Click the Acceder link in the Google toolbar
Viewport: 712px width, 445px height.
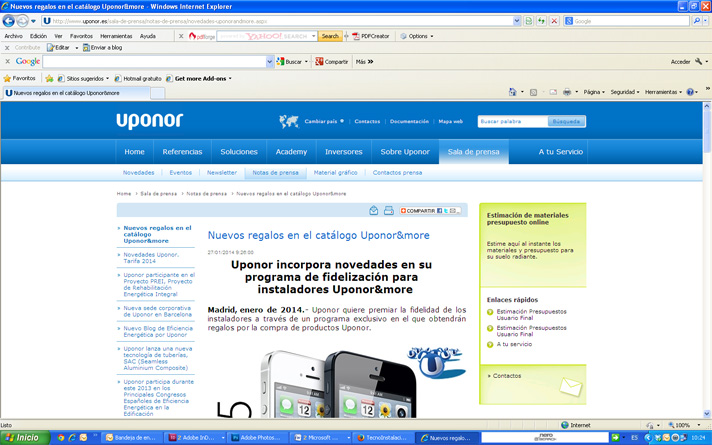coord(680,62)
